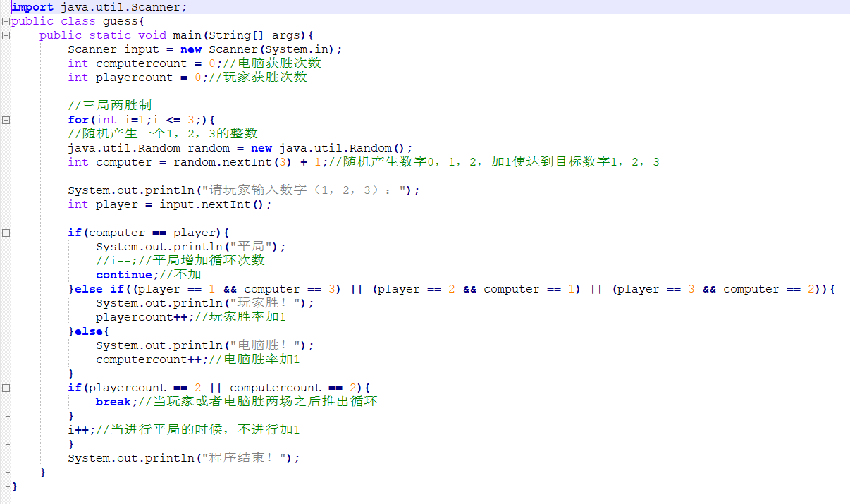This screenshot has height=504, width=850.
Task: Collapse the for loop fold marker
Action: click(6, 120)
